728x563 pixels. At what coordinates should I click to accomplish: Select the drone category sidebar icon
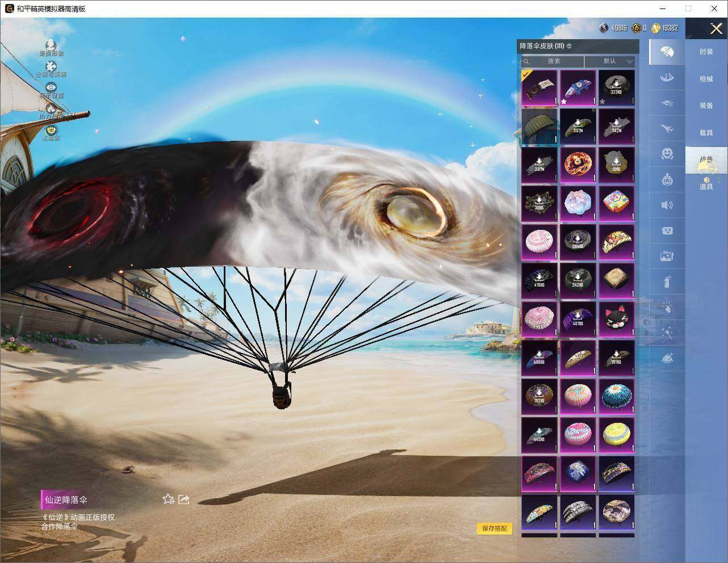coord(667,103)
